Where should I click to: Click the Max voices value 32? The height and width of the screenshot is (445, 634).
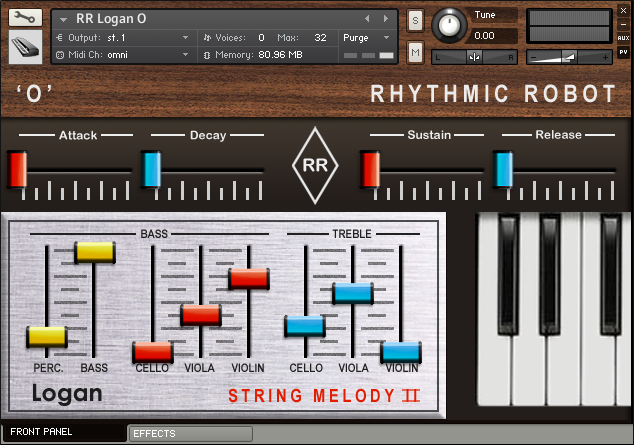(320, 38)
